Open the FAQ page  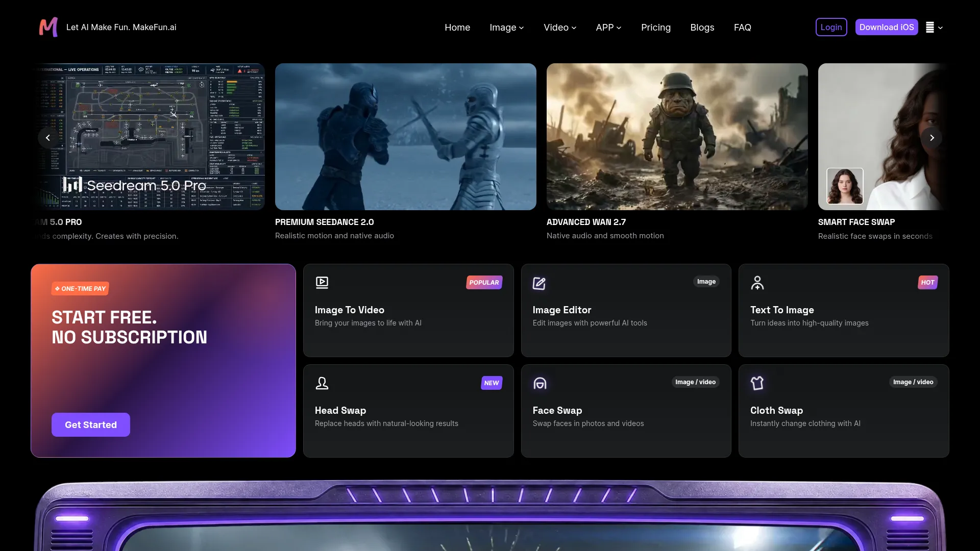pos(743,28)
